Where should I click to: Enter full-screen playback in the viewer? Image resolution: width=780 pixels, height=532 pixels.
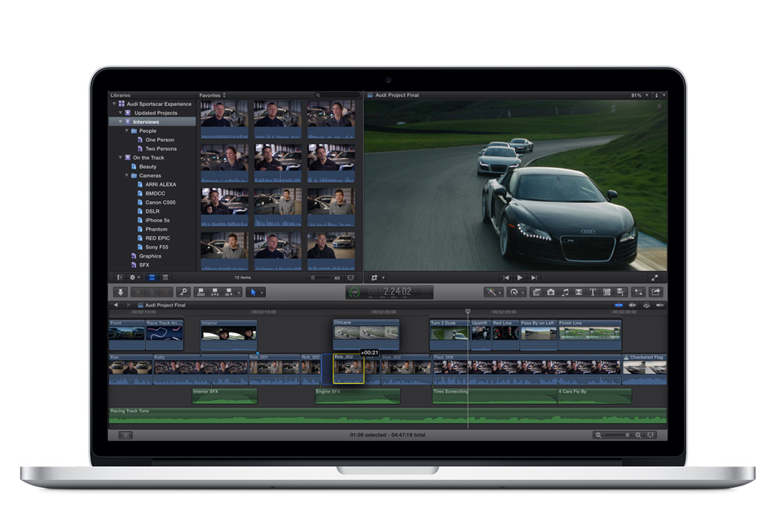[x=654, y=278]
